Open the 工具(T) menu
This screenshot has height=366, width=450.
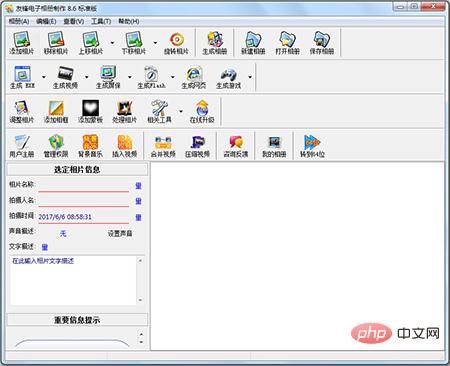(101, 21)
